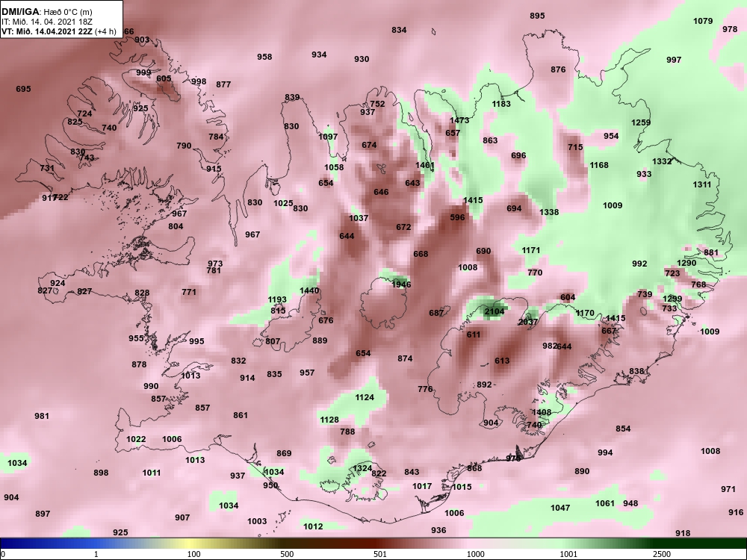The width and height of the screenshot is (747, 560).
Task: Click the 100 label on the color scale
Action: (193, 554)
